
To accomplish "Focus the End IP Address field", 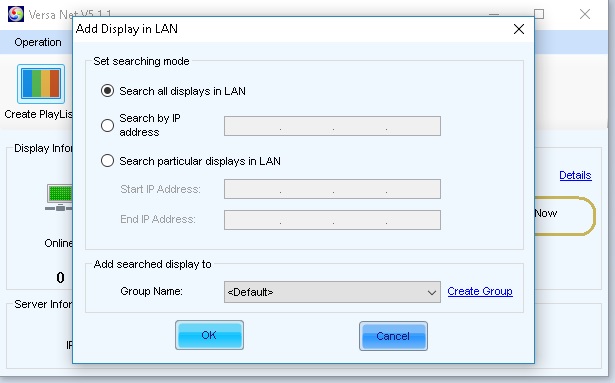I will (332, 220).
